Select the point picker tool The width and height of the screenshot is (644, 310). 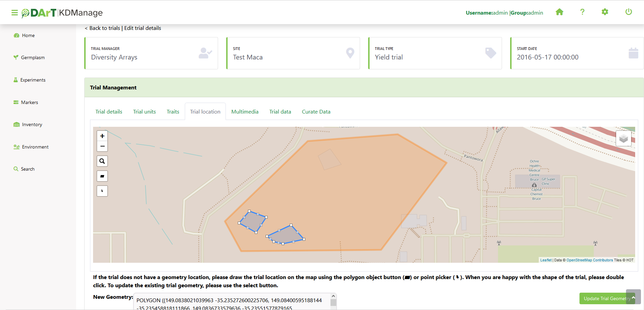tap(102, 191)
